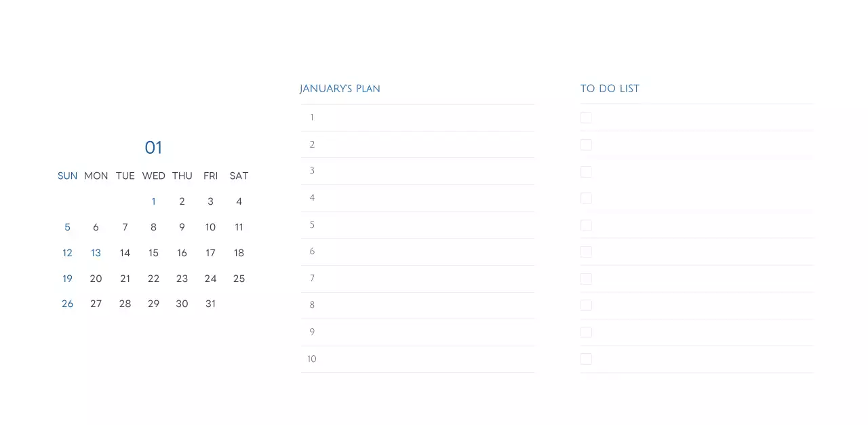Check the second to-do list checkbox
The width and height of the screenshot is (868, 425).
[x=586, y=144]
